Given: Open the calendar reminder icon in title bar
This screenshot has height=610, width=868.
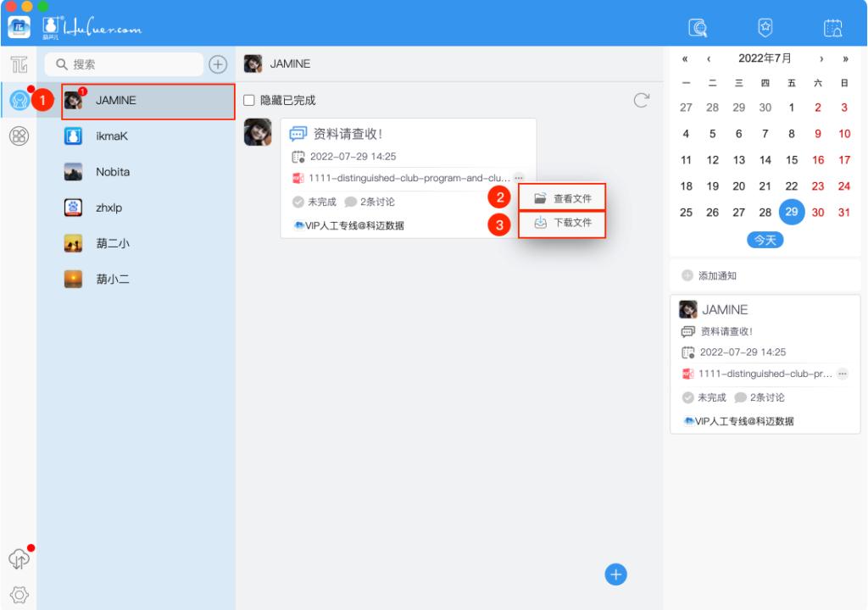Looking at the screenshot, I should pos(832,26).
